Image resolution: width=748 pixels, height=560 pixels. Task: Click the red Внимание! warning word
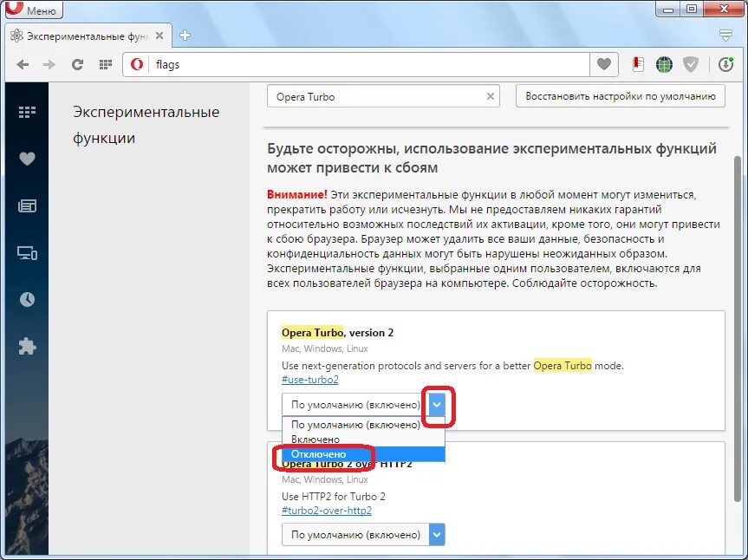point(296,195)
